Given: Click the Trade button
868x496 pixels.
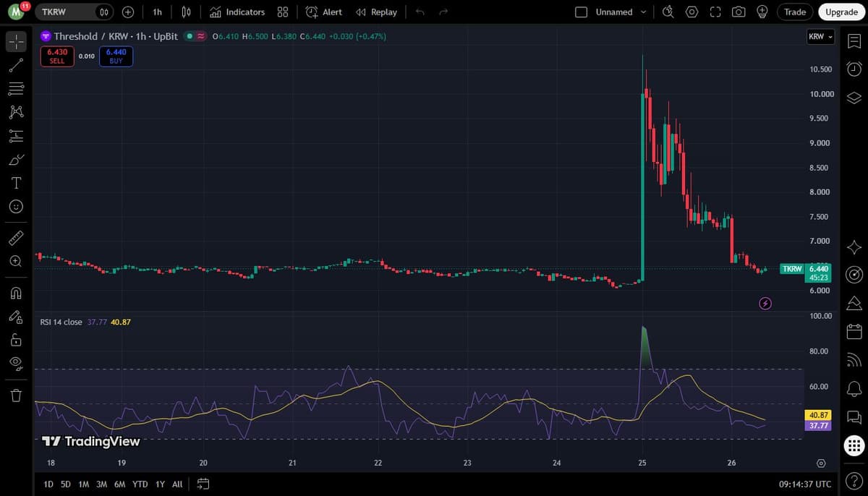Looking at the screenshot, I should (795, 12).
